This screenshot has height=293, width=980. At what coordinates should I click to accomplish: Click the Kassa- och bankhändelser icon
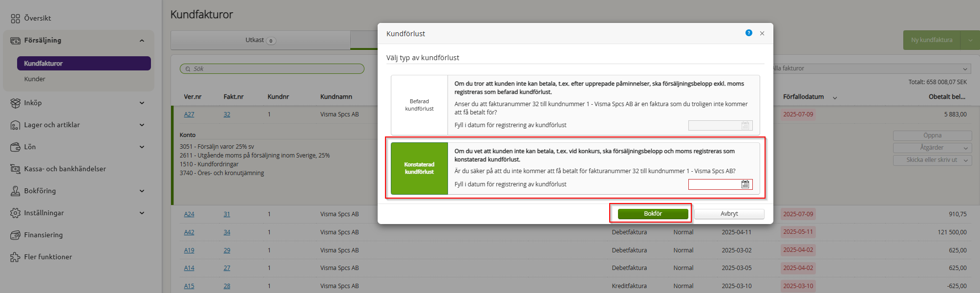(15, 169)
